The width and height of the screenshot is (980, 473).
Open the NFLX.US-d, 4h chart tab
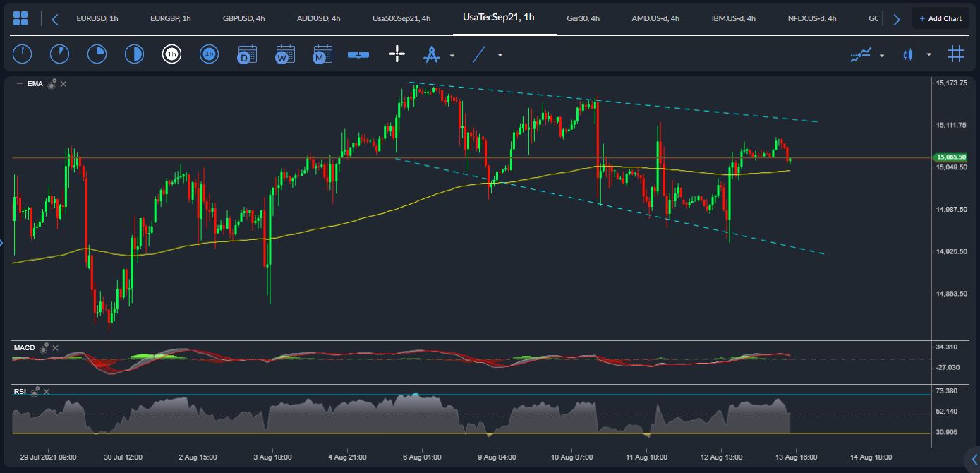812,18
